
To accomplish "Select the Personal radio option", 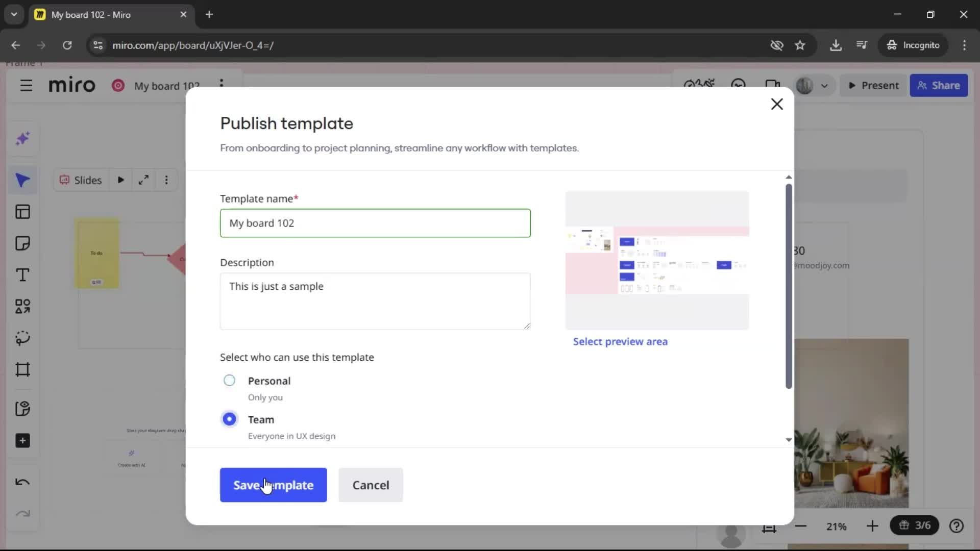I will (229, 381).
